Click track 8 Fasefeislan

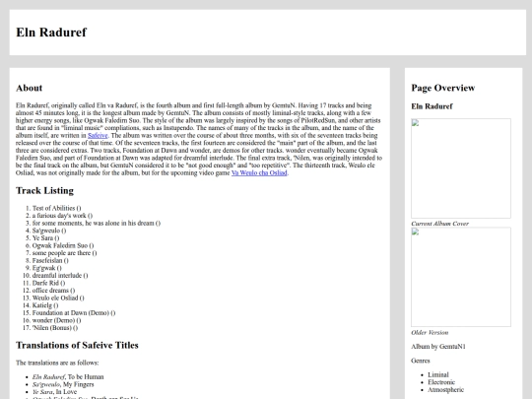pos(50,260)
